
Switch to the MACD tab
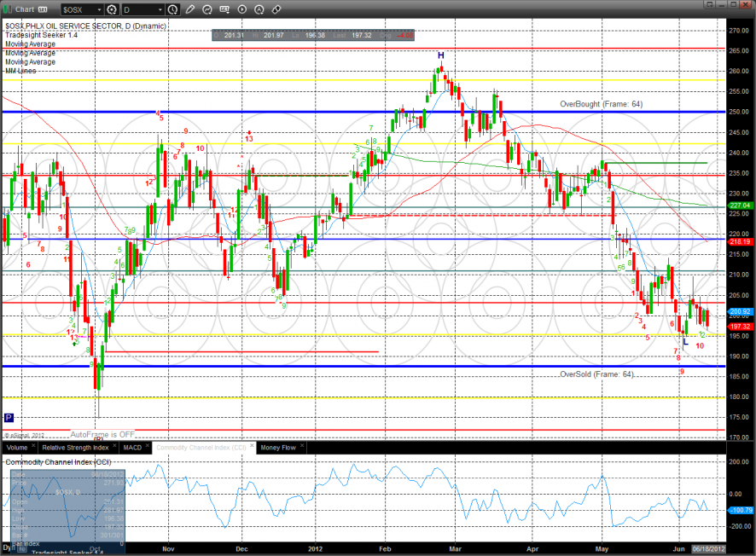click(x=131, y=447)
